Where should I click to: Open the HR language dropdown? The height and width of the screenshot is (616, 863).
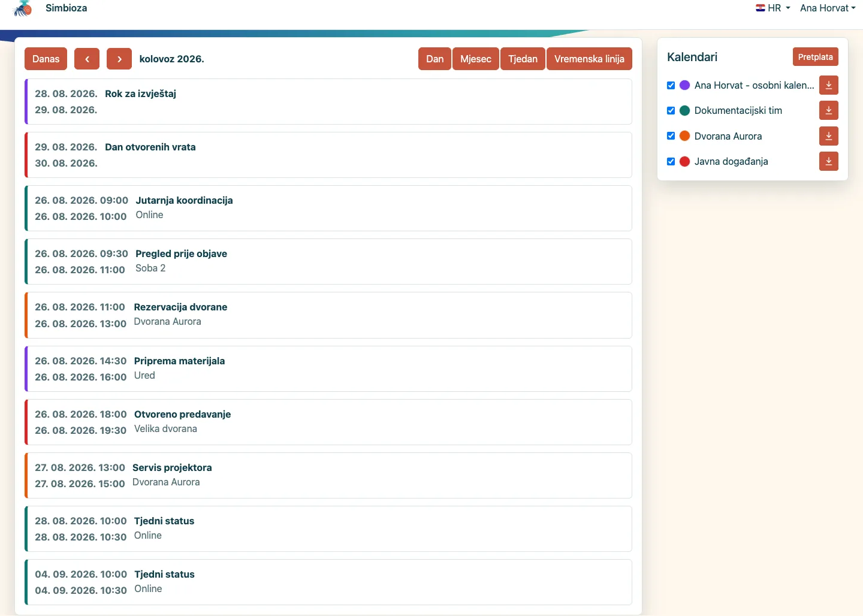pyautogui.click(x=773, y=8)
